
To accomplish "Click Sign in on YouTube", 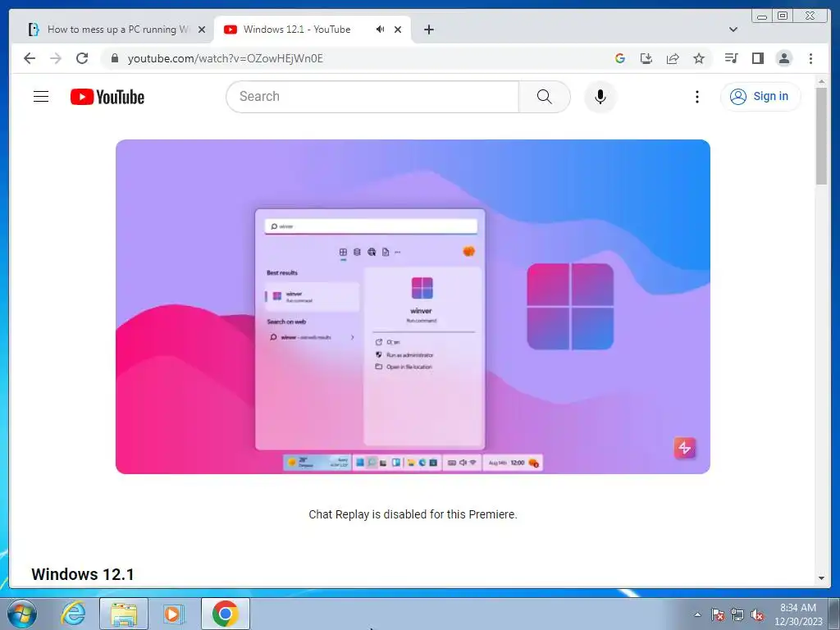I will point(760,97).
